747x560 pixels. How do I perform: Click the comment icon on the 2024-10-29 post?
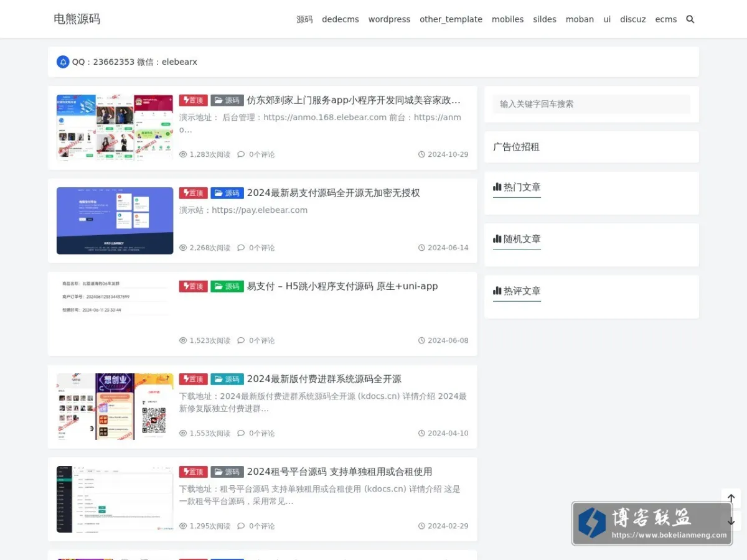tap(241, 154)
